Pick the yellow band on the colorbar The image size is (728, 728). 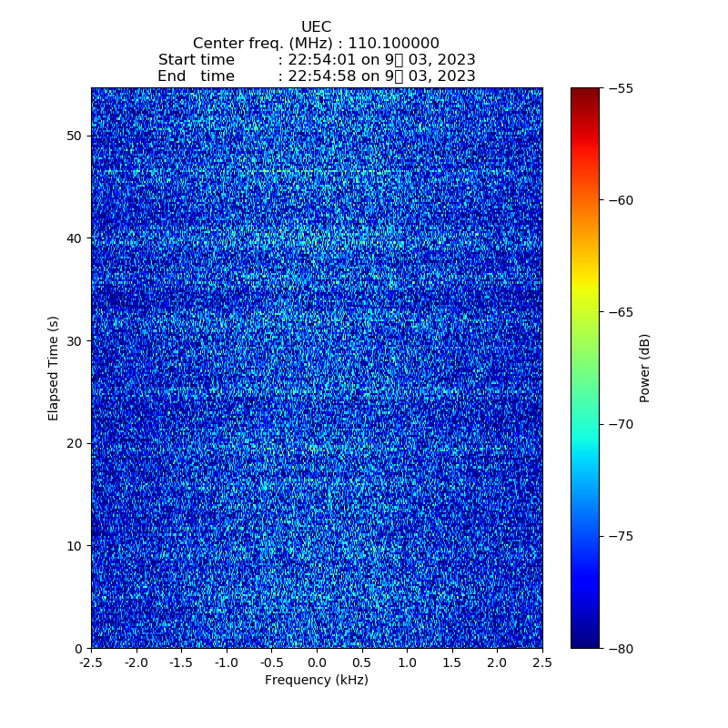(x=585, y=289)
